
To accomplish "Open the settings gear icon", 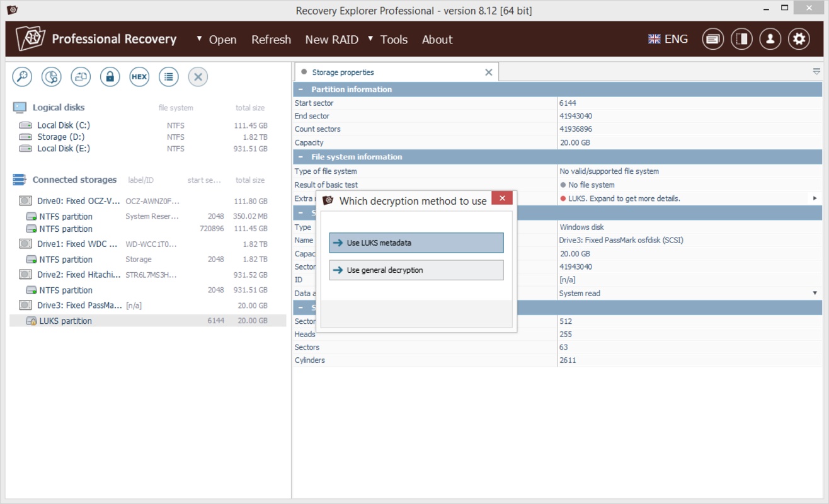I will pyautogui.click(x=799, y=39).
